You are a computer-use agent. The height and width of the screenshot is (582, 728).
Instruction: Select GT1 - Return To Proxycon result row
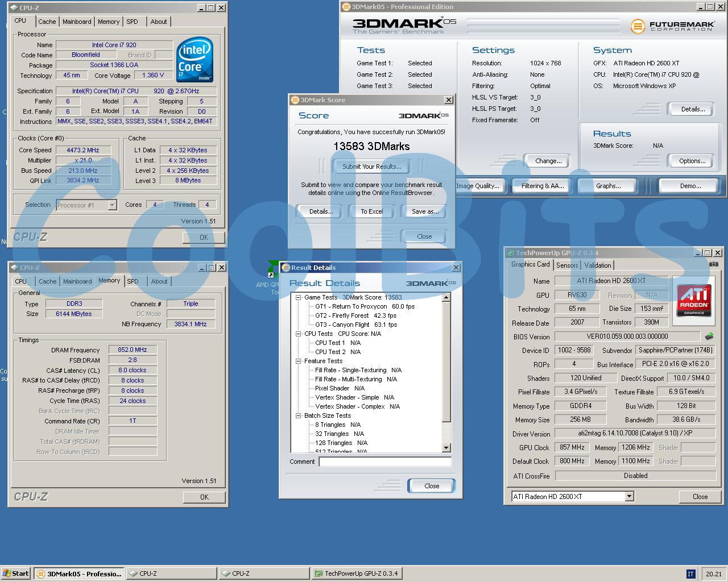tap(365, 306)
